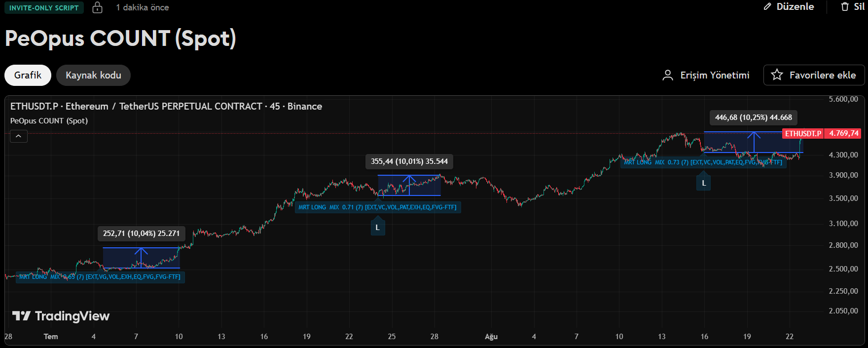The width and height of the screenshot is (868, 348).
Task: Click the MRT LONG MIX 0.71 signal label
Action: coord(377,207)
